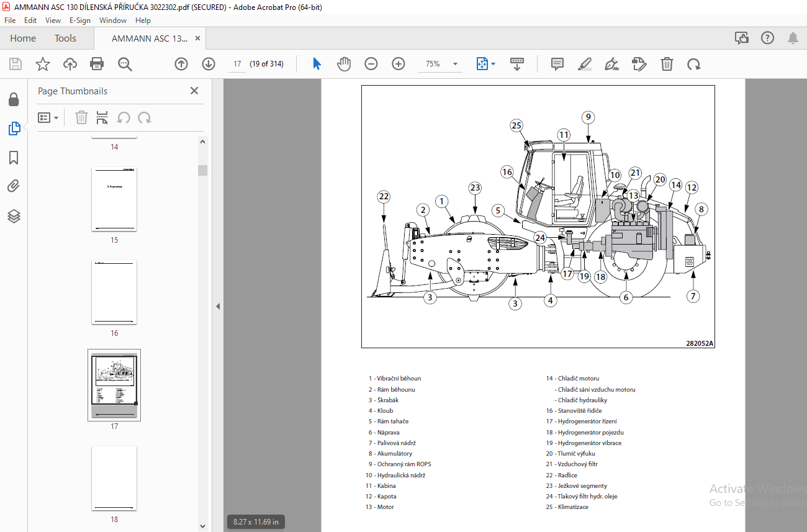This screenshot has width=807, height=532.
Task: Open the zoom level 75% dropdown
Action: pos(455,64)
